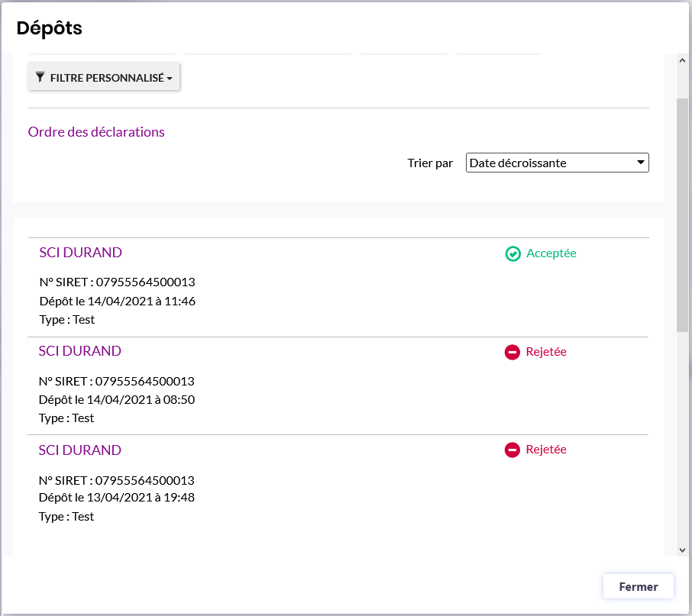
Task: Click the green Acceptée checkmark icon
Action: (513, 253)
